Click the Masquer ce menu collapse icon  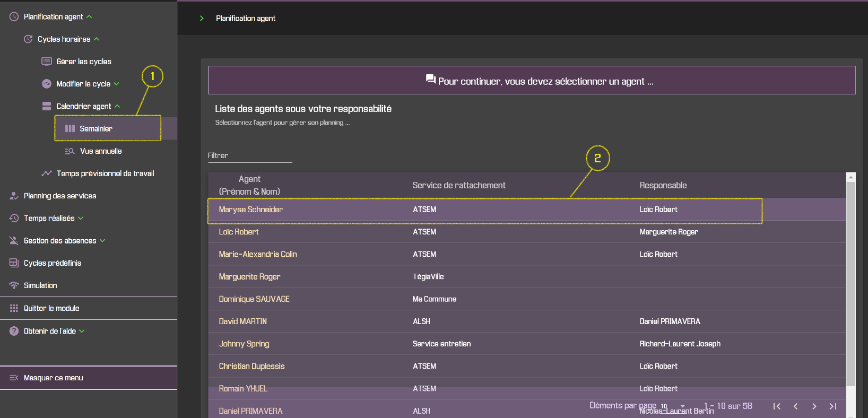click(14, 378)
